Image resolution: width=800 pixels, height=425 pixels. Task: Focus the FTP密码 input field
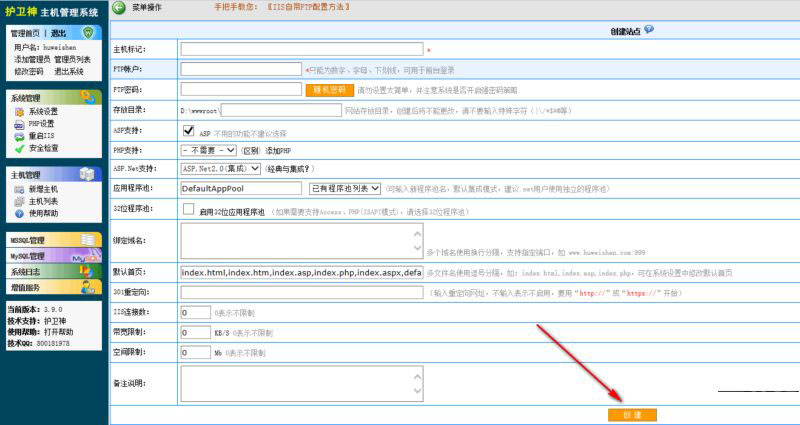241,89
